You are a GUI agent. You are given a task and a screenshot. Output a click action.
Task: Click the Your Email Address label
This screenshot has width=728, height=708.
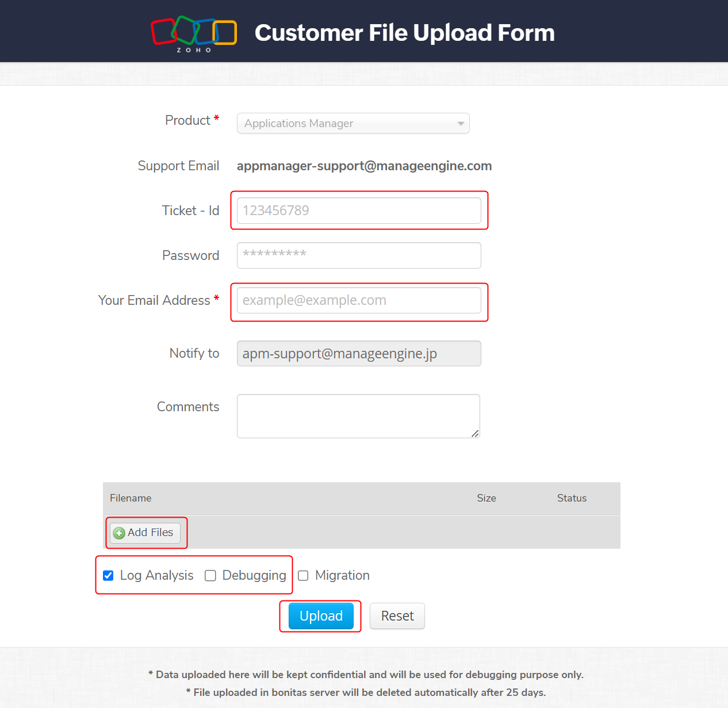pyautogui.click(x=154, y=300)
